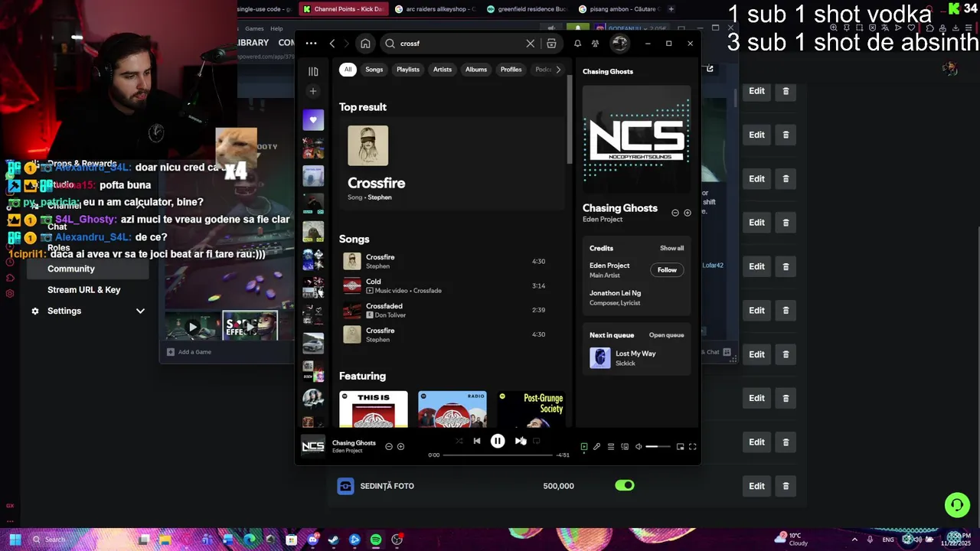Show hidden system tray icons chevron
Viewport: 980px width, 551px height.
coord(854,540)
